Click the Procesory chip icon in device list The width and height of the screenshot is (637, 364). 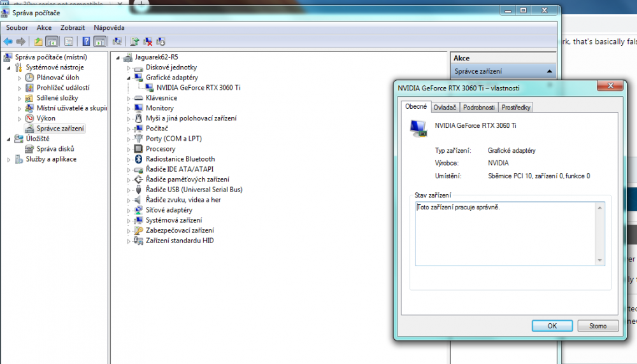point(139,149)
